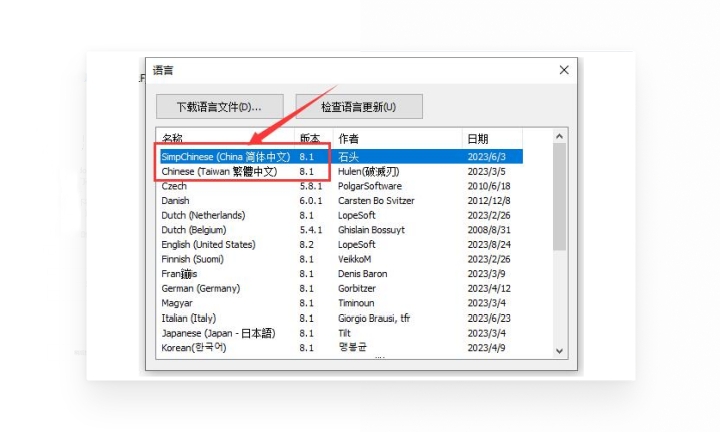Image resolution: width=720 pixels, height=432 pixels.
Task: Select the Dutch (Belgium) language row
Action: 342,230
